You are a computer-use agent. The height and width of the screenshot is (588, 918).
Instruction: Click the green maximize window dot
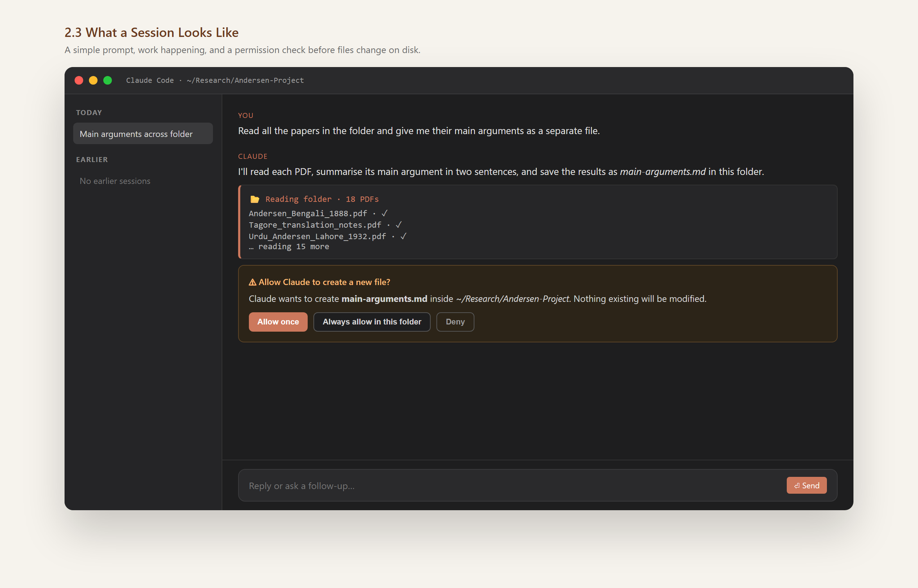108,80
